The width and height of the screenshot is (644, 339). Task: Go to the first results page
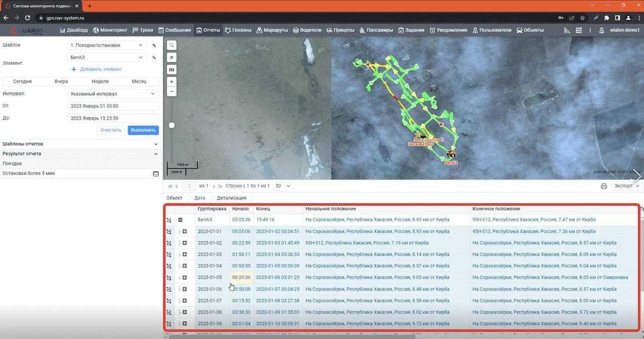coord(170,186)
